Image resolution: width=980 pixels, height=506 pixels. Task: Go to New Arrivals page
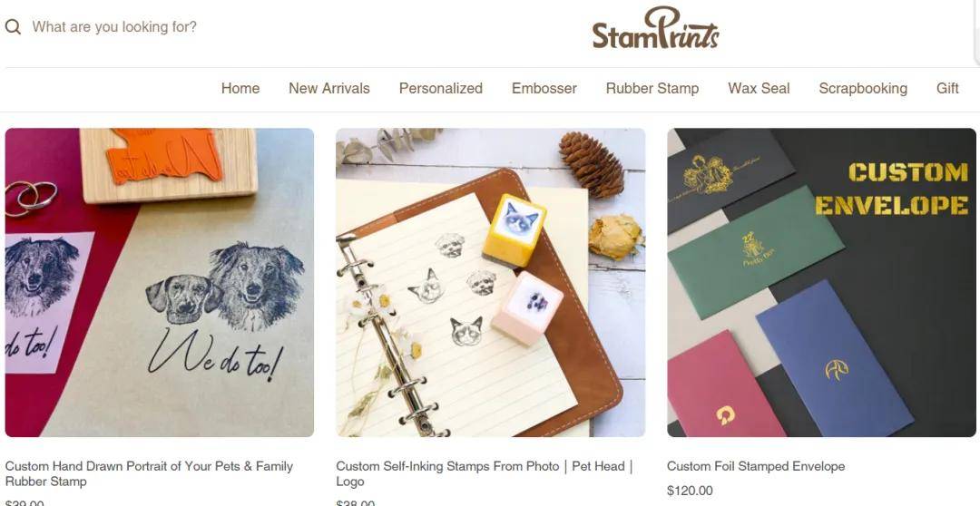coord(329,89)
